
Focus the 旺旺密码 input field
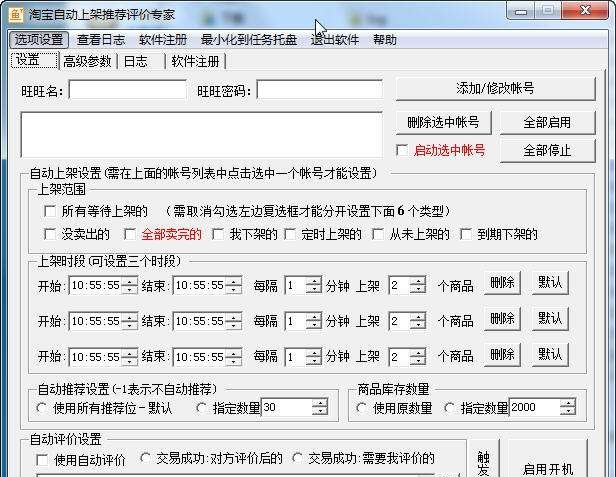319,90
